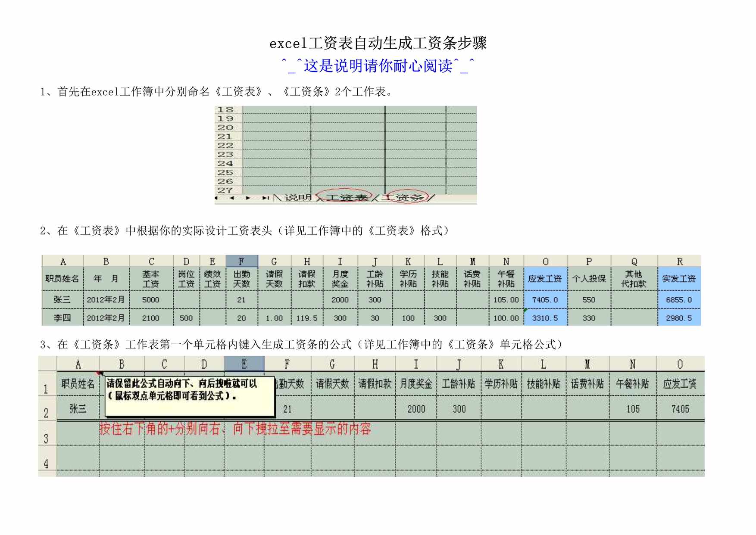The image size is (756, 535).
Task: Click step 3 text about entering 工资条 formula
Action: click(x=302, y=345)
